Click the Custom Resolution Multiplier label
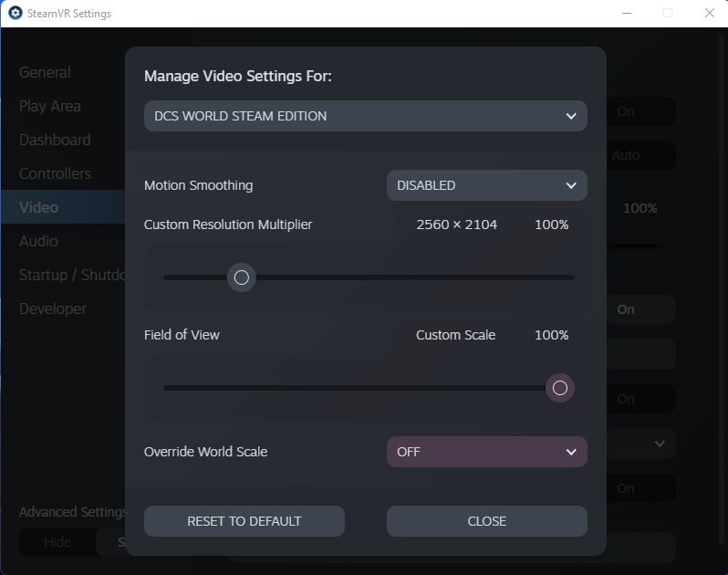The width and height of the screenshot is (728, 575). click(x=228, y=225)
